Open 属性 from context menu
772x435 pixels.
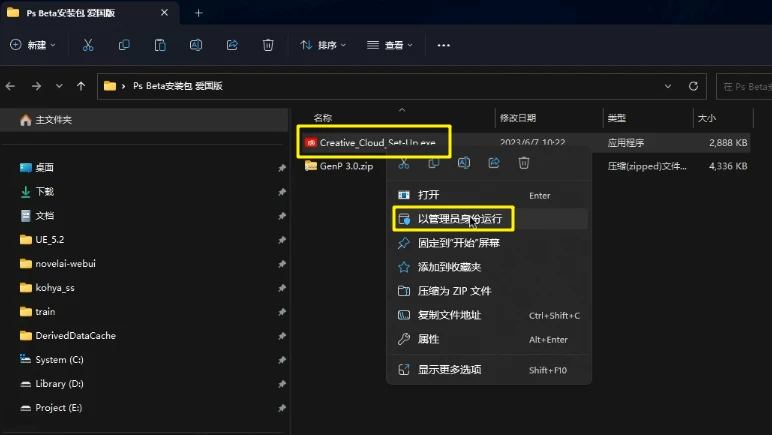pos(489,340)
